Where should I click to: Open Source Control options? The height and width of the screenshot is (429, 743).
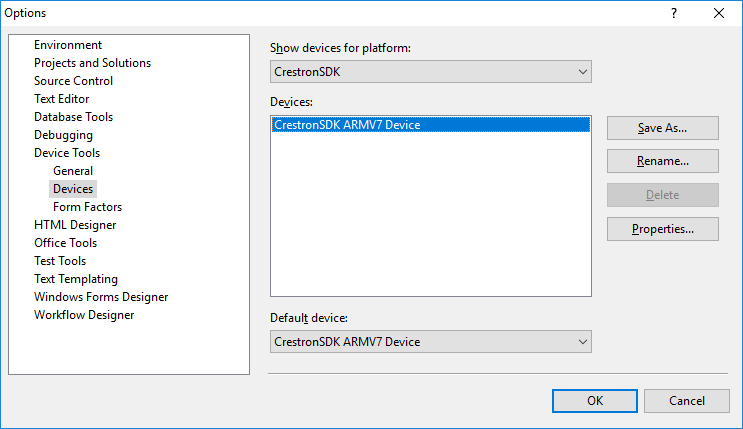73,81
